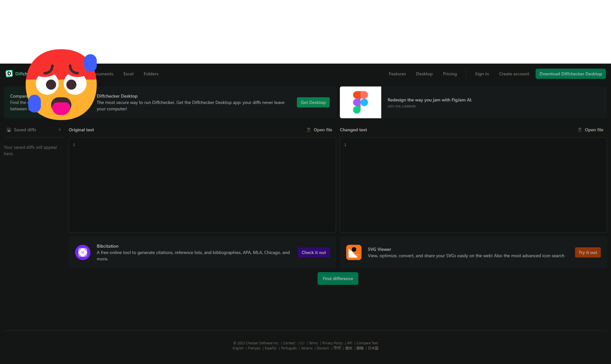611x364 pixels.
Task: Click the Changed text upload arrow icon
Action: (x=580, y=130)
